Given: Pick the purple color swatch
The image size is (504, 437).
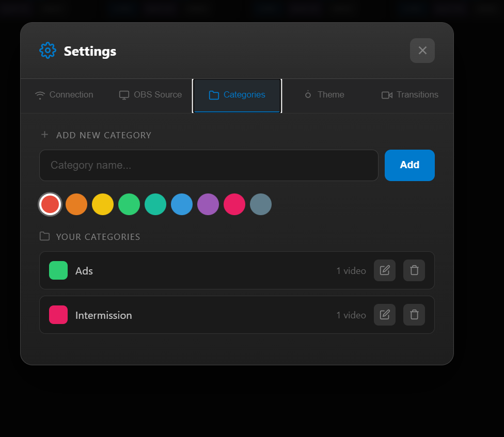Looking at the screenshot, I should pos(208,204).
